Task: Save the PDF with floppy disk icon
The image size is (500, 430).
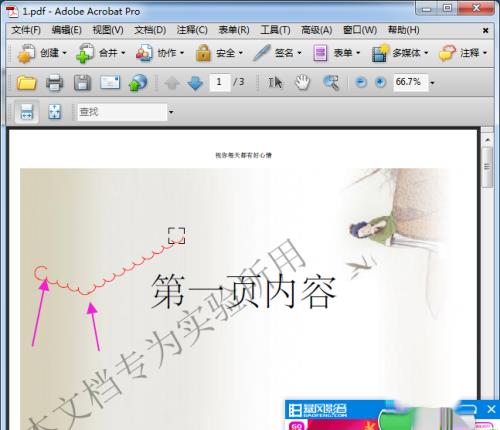Action: pyautogui.click(x=82, y=82)
